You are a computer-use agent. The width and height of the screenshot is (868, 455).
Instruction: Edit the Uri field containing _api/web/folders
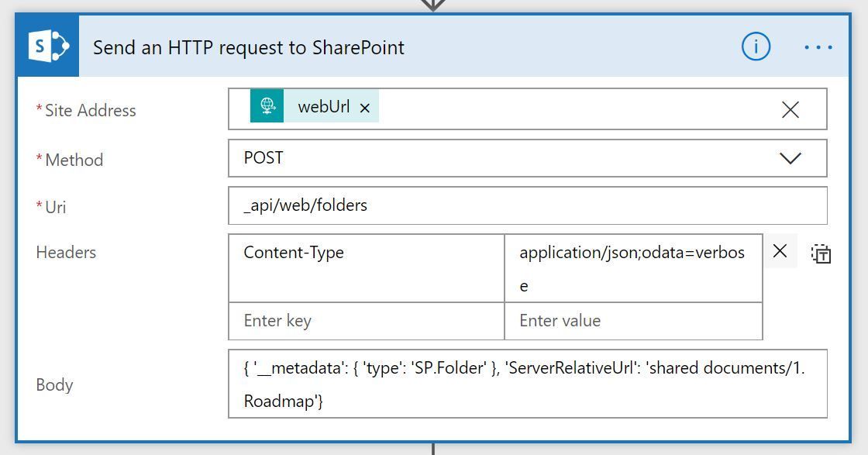pyautogui.click(x=527, y=205)
